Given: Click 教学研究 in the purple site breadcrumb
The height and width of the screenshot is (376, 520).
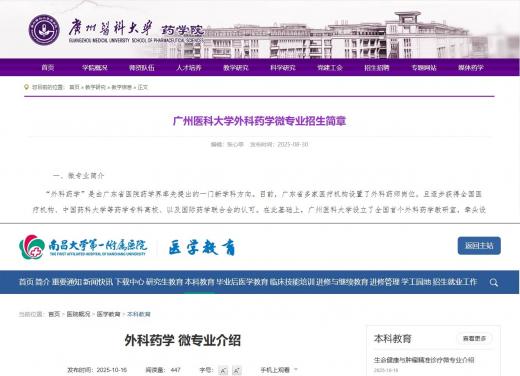Looking at the screenshot, I should pyautogui.click(x=95, y=87).
